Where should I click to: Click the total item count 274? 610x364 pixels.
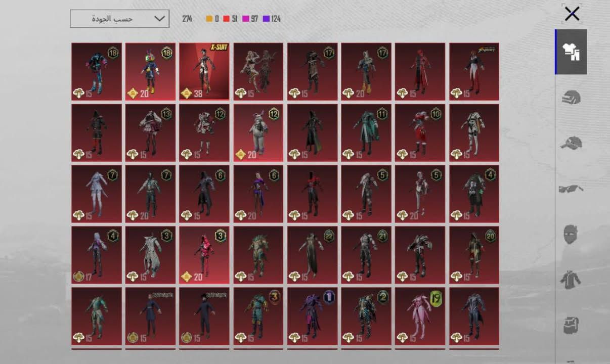[x=187, y=19]
